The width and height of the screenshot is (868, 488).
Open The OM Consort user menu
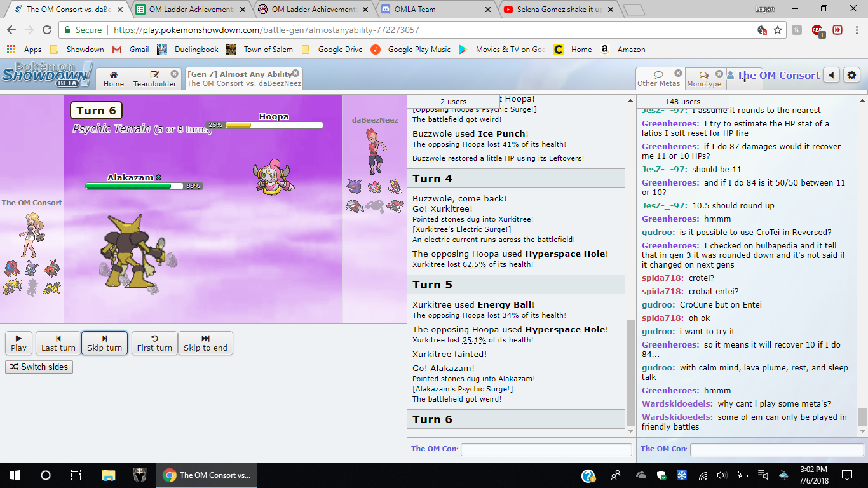click(773, 75)
